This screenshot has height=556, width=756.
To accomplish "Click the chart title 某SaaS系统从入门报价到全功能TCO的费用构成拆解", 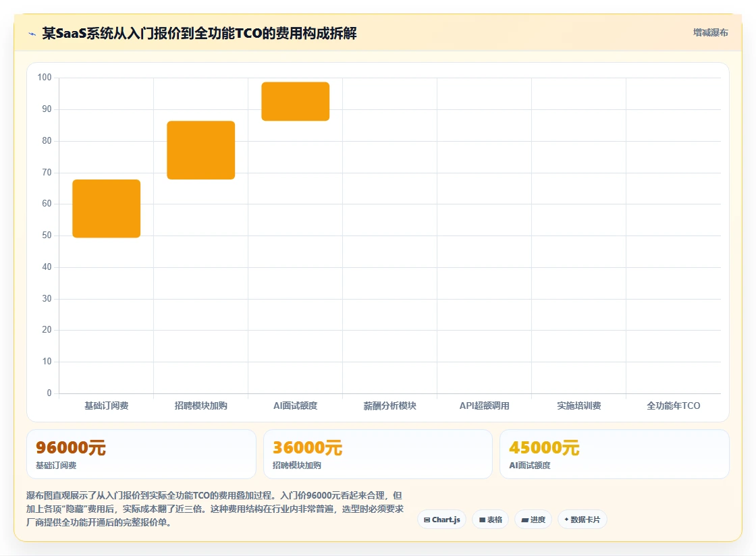I will (x=200, y=33).
